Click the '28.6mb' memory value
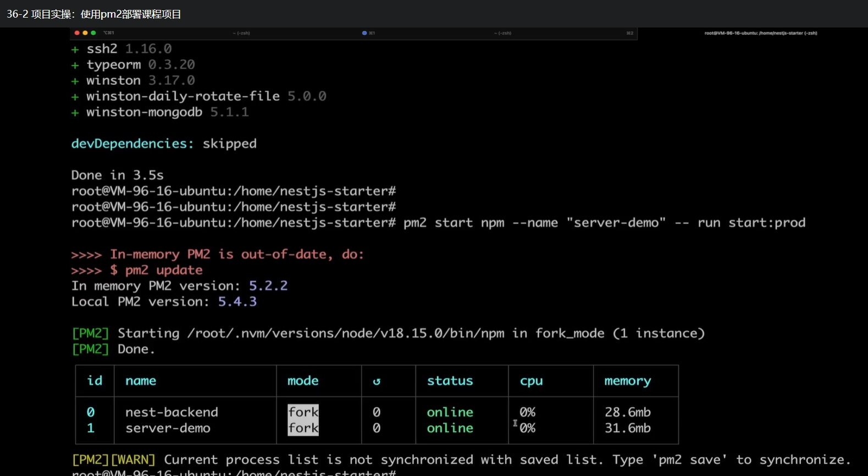 tap(628, 412)
